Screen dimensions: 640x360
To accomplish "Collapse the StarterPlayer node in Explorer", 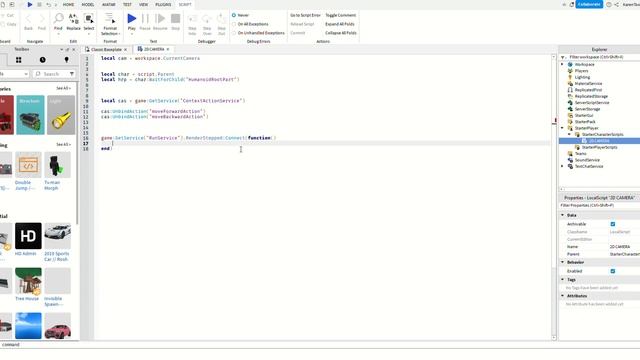I will point(562,128).
